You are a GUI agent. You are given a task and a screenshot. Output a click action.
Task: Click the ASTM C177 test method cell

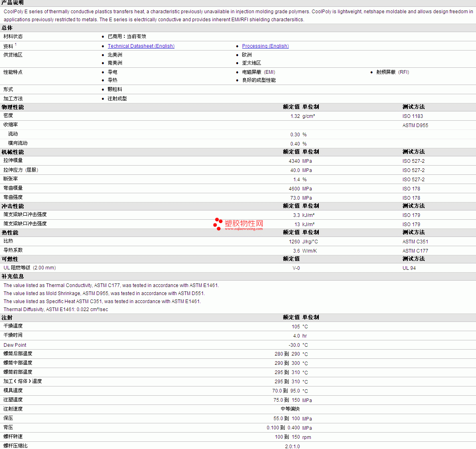pyautogui.click(x=415, y=251)
